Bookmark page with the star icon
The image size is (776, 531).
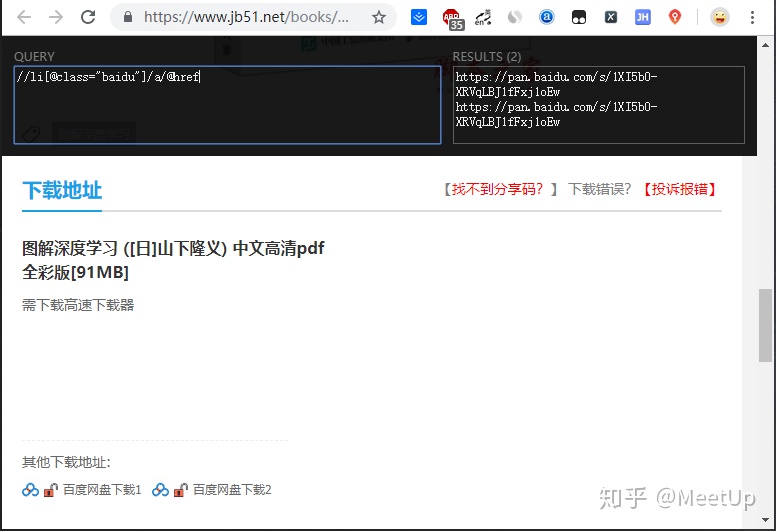click(x=379, y=17)
